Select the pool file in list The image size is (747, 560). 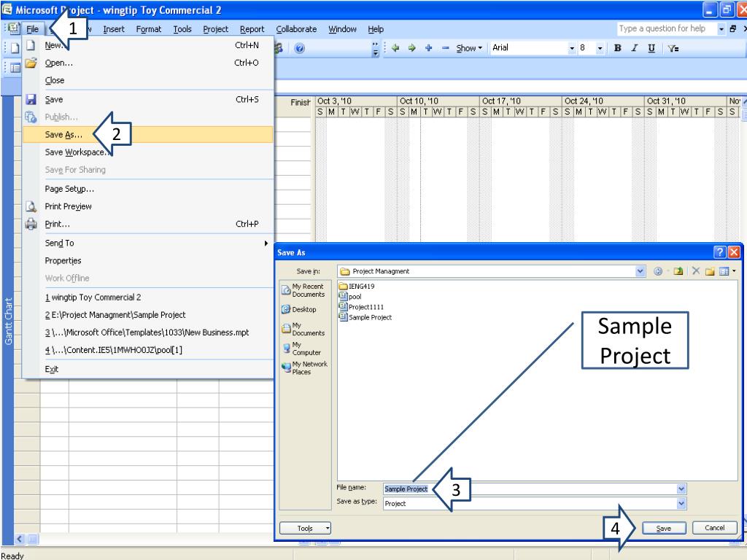click(x=350, y=296)
